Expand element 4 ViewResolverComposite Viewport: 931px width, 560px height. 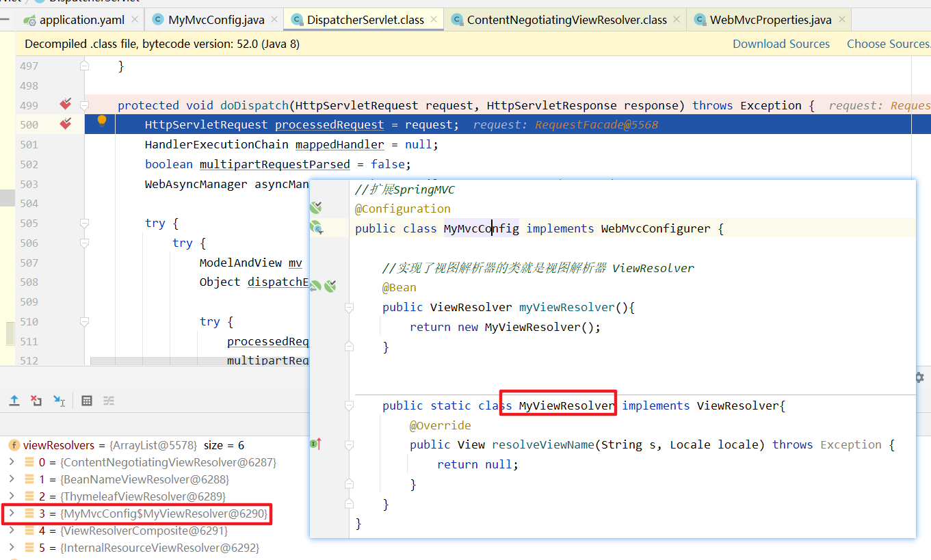coord(11,530)
